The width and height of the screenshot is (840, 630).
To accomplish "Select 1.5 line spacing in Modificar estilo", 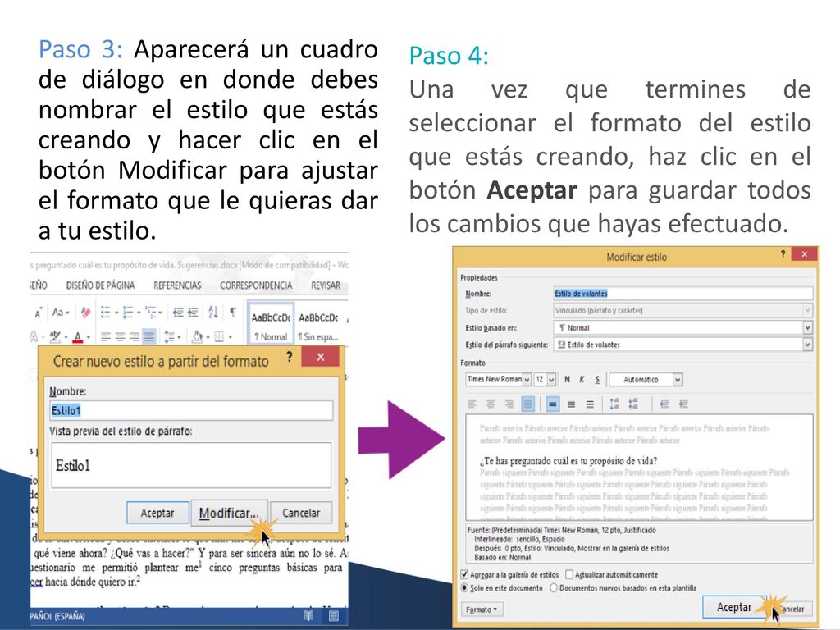I will pyautogui.click(x=572, y=404).
